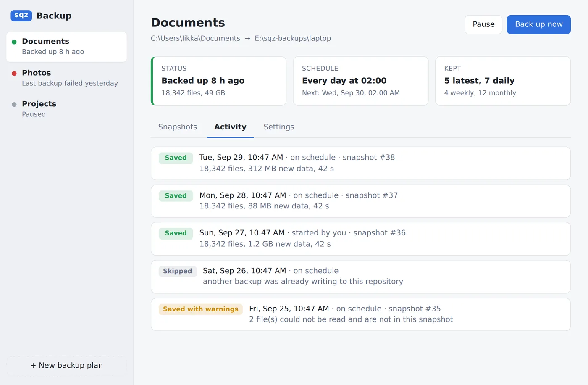Click the Saved with warnings badge

[x=201, y=309]
